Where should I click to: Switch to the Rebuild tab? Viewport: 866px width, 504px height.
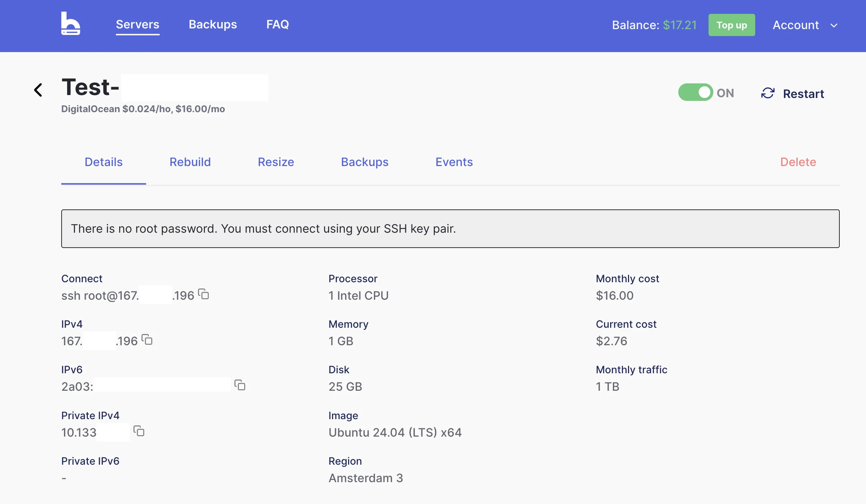tap(190, 162)
